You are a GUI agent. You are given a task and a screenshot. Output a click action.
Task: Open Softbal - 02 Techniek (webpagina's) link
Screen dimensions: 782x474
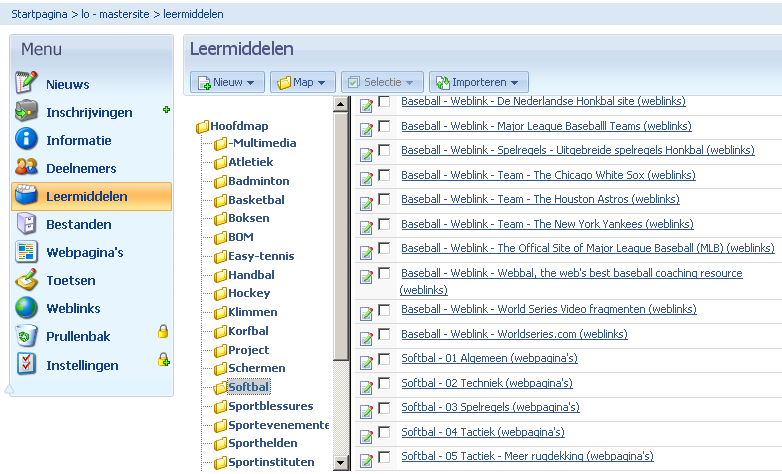(x=487, y=383)
